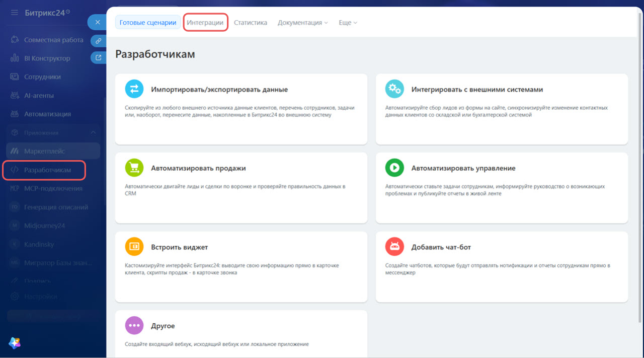Click the Автоматизация sidebar icon
Screen dimensions: 644x358
click(15, 114)
